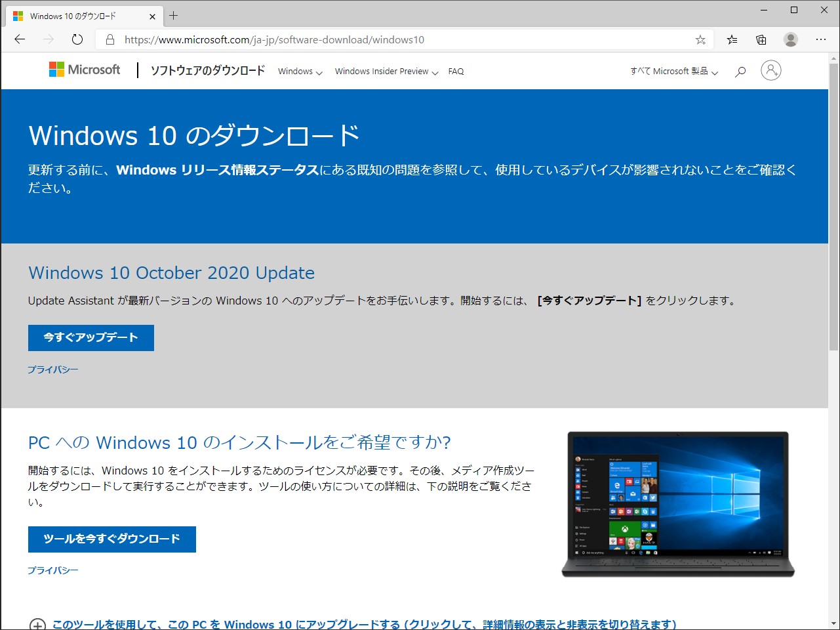Click the Microsoft logo
The height and width of the screenshot is (630, 840).
84,70
